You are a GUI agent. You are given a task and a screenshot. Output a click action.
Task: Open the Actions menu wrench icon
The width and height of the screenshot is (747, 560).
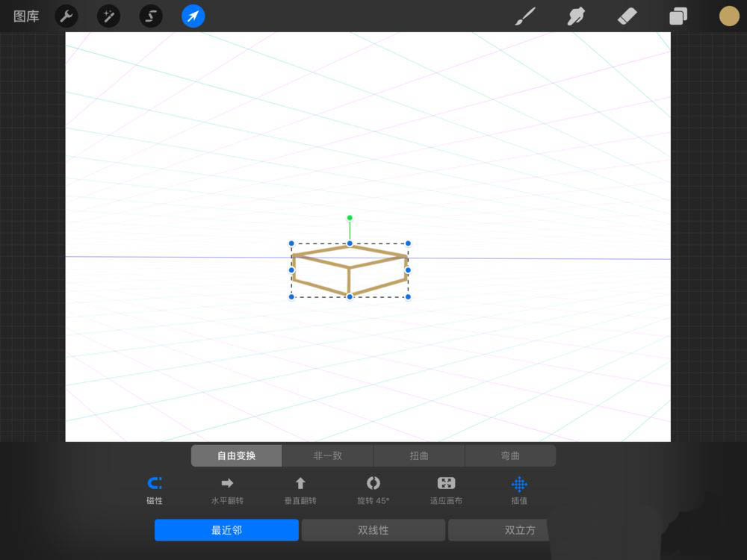click(x=66, y=16)
